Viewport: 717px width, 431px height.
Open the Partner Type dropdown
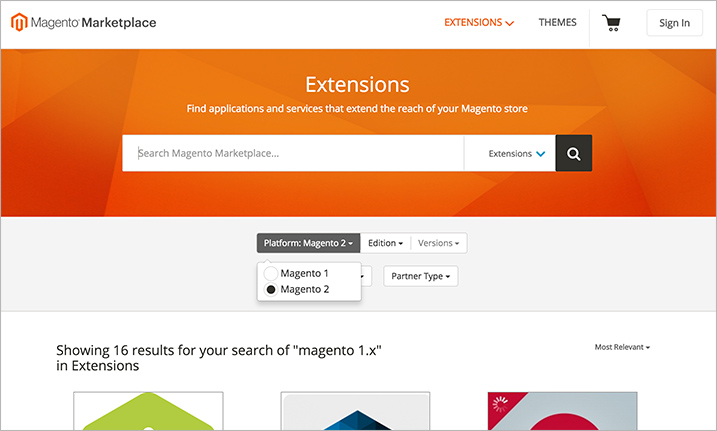coord(421,276)
